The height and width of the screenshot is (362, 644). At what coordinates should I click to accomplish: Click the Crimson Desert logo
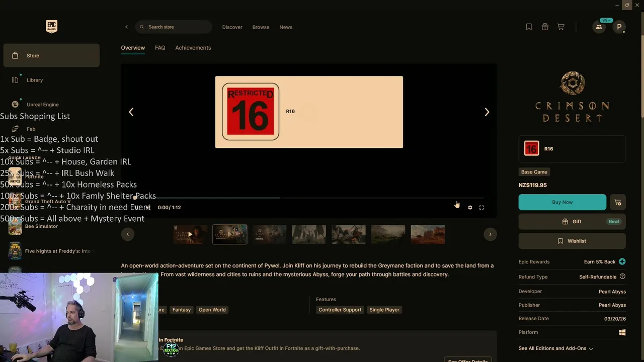click(572, 97)
